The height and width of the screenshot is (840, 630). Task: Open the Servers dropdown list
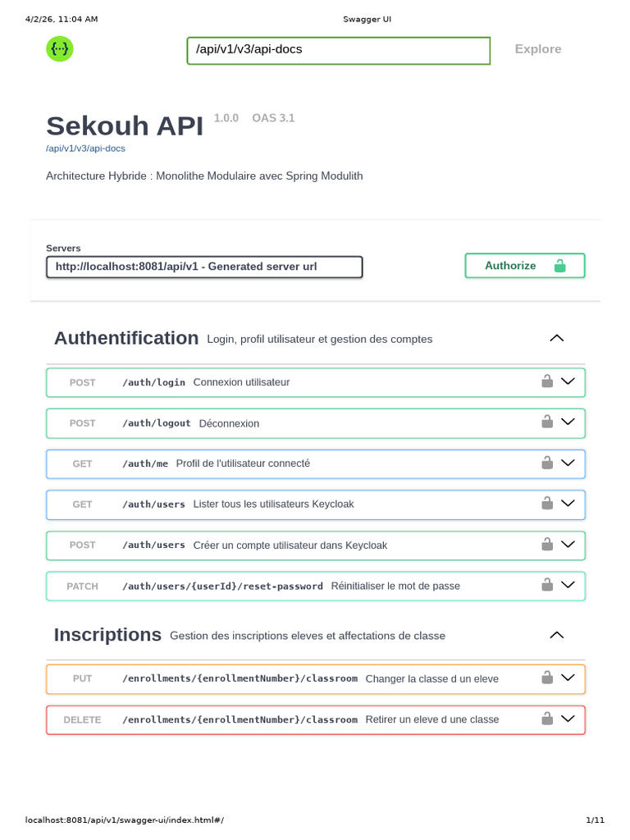pos(204,267)
